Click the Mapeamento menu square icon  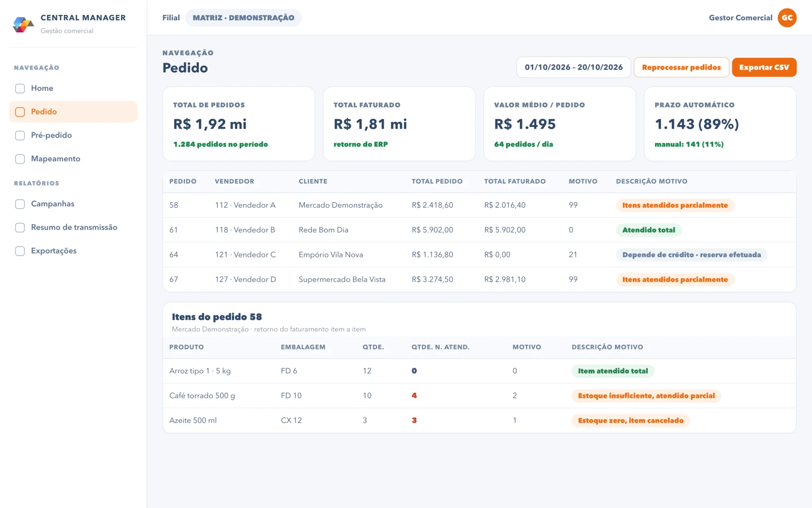(x=20, y=159)
